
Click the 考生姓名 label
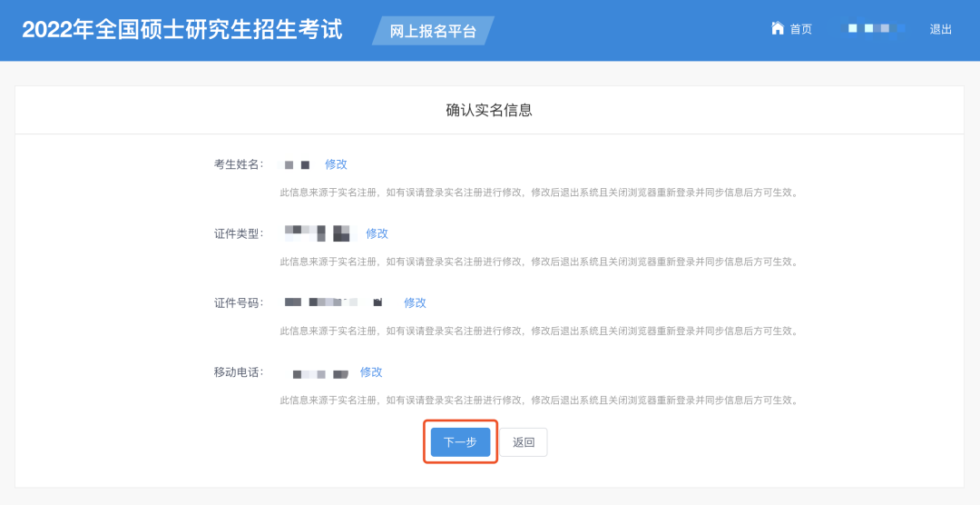pos(239,164)
